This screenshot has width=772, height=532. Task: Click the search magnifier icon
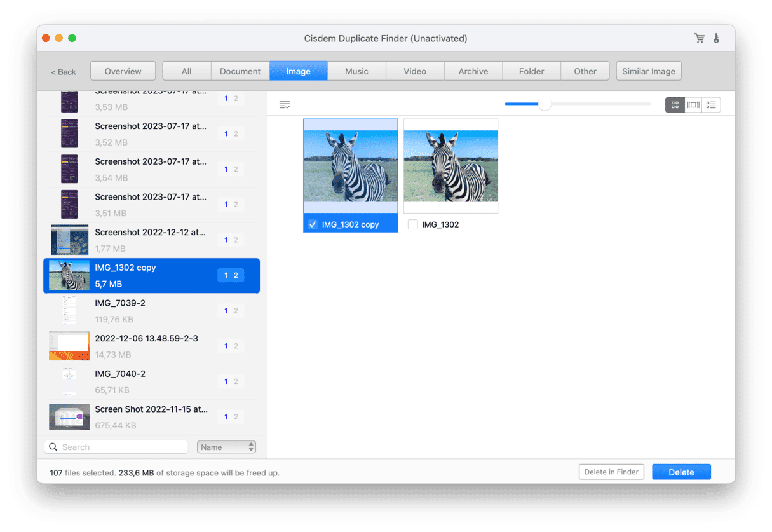(53, 447)
